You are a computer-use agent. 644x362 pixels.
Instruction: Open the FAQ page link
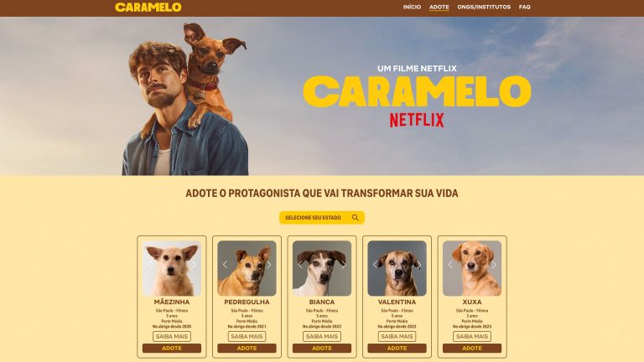click(524, 7)
